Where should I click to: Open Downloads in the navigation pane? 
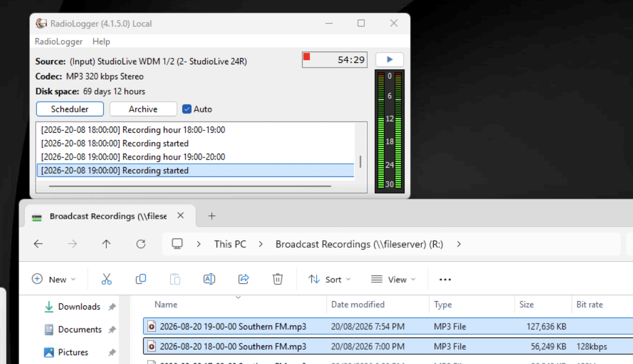click(x=79, y=307)
